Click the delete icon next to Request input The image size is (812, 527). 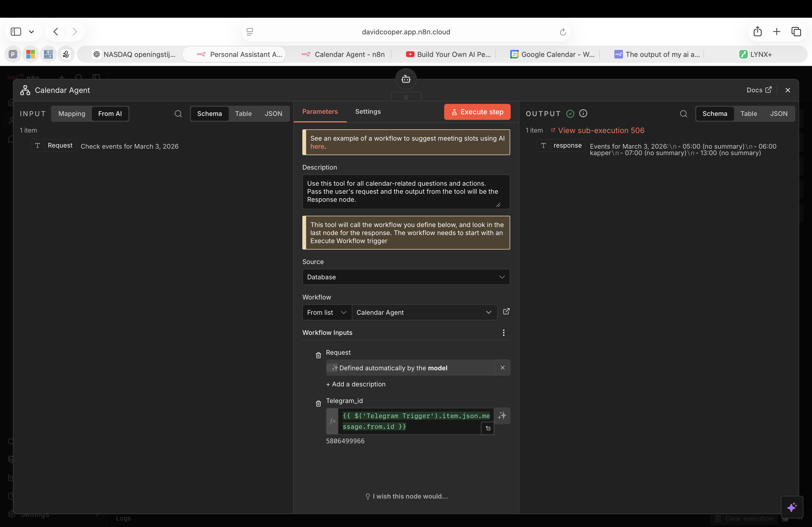pos(318,355)
